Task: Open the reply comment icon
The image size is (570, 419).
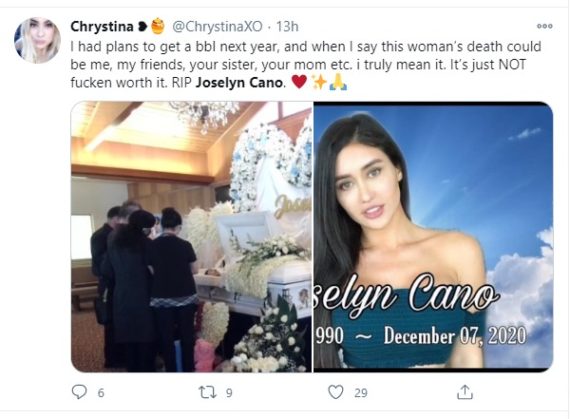Action: (79, 392)
